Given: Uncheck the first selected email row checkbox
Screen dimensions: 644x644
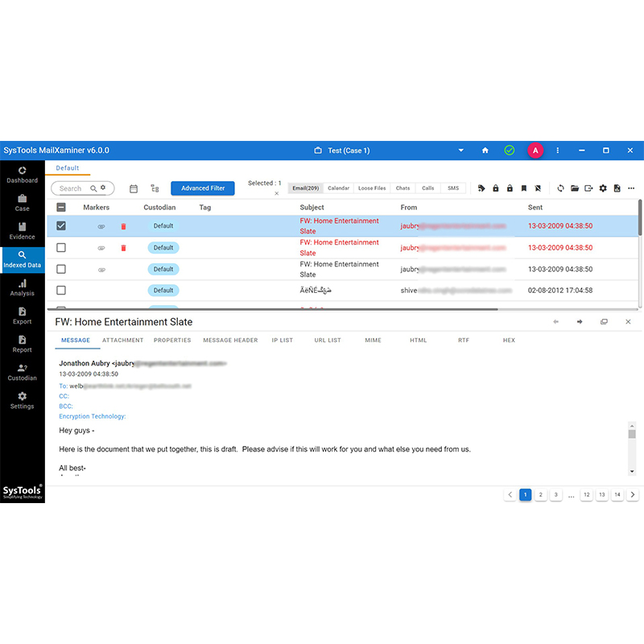Looking at the screenshot, I should pyautogui.click(x=61, y=226).
